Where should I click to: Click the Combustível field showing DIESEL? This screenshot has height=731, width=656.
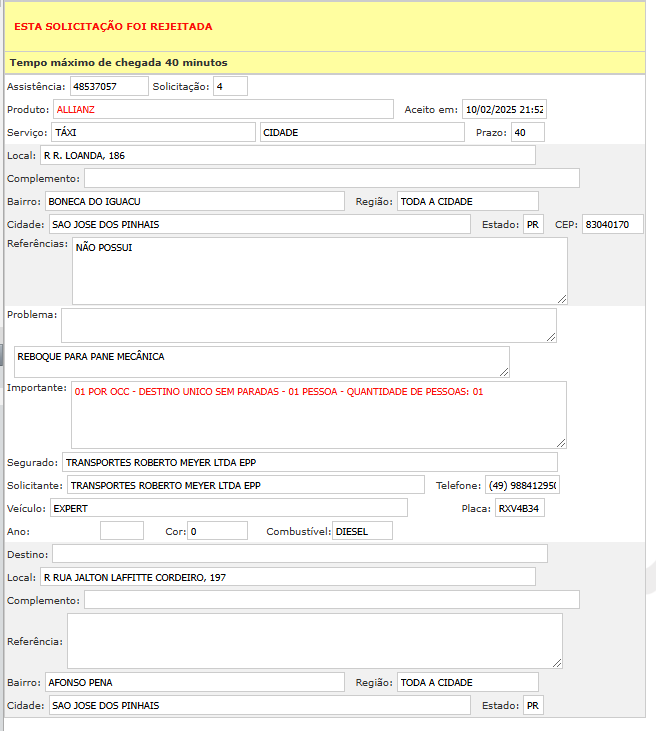pyautogui.click(x=362, y=531)
